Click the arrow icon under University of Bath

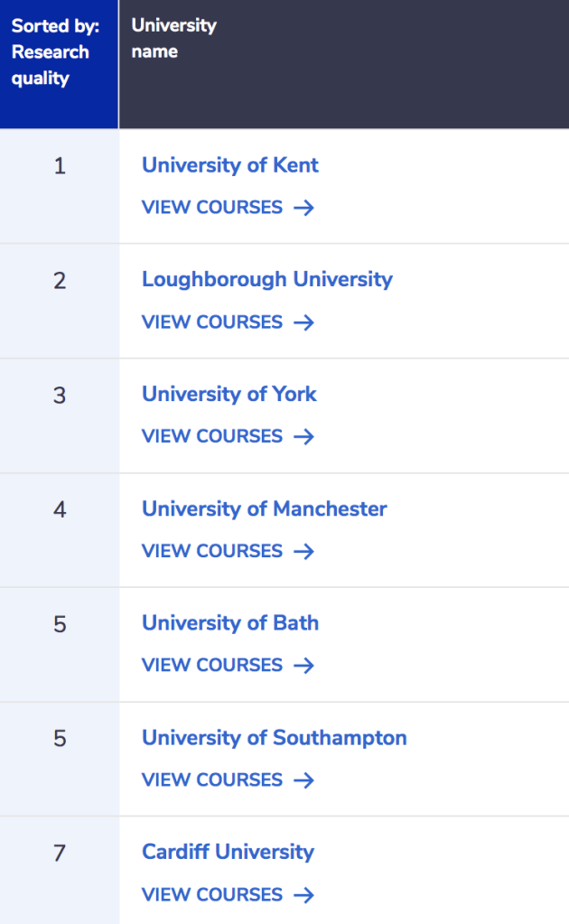[x=303, y=666]
